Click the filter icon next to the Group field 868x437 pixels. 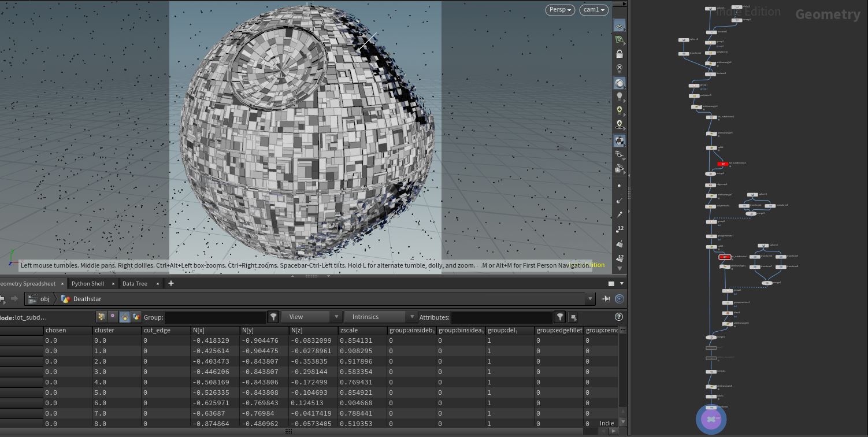pyautogui.click(x=273, y=317)
